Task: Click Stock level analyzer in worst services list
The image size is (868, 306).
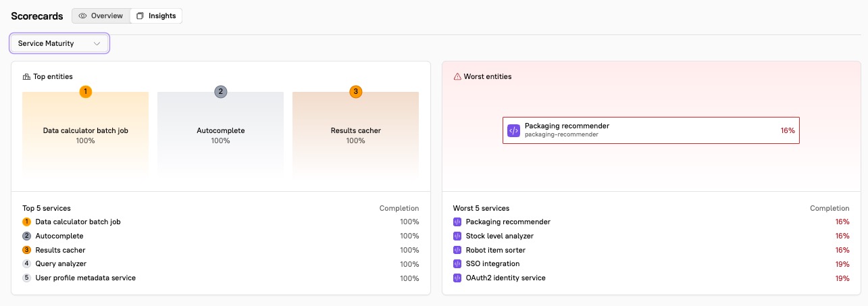Action: point(499,236)
